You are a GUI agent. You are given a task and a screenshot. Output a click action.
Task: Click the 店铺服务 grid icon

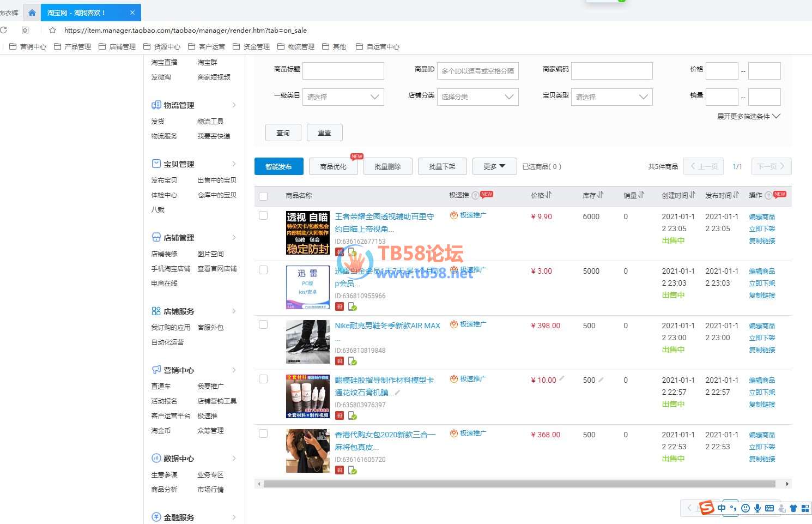click(x=156, y=311)
